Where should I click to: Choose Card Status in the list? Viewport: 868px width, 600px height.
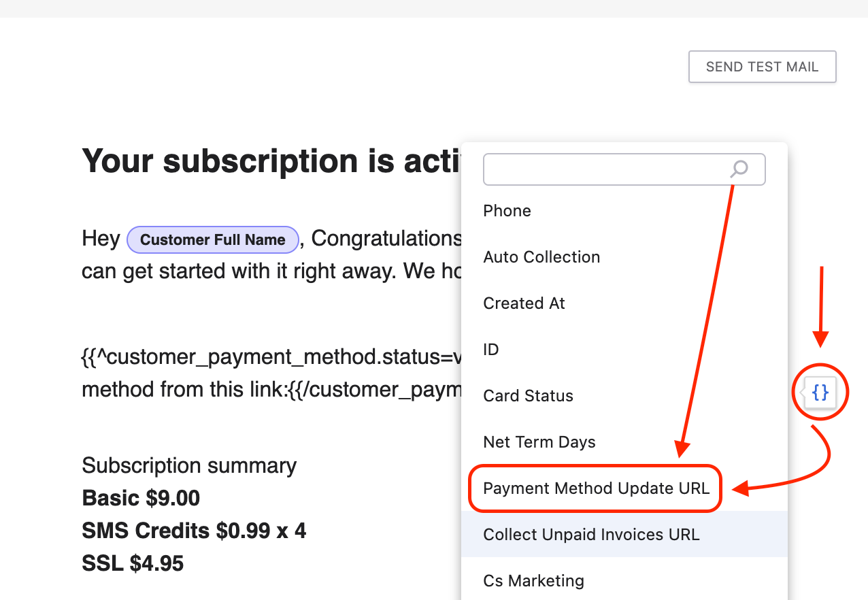pos(528,396)
